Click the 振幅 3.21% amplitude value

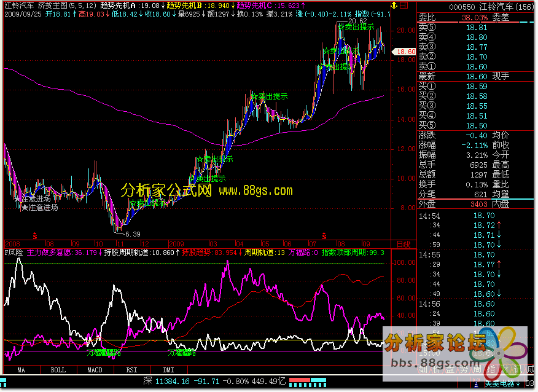click(x=477, y=155)
